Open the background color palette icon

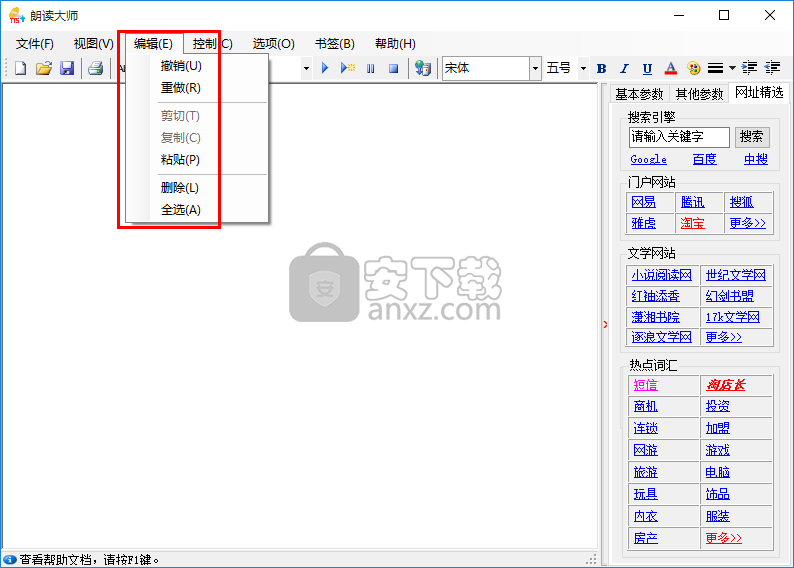(x=694, y=68)
